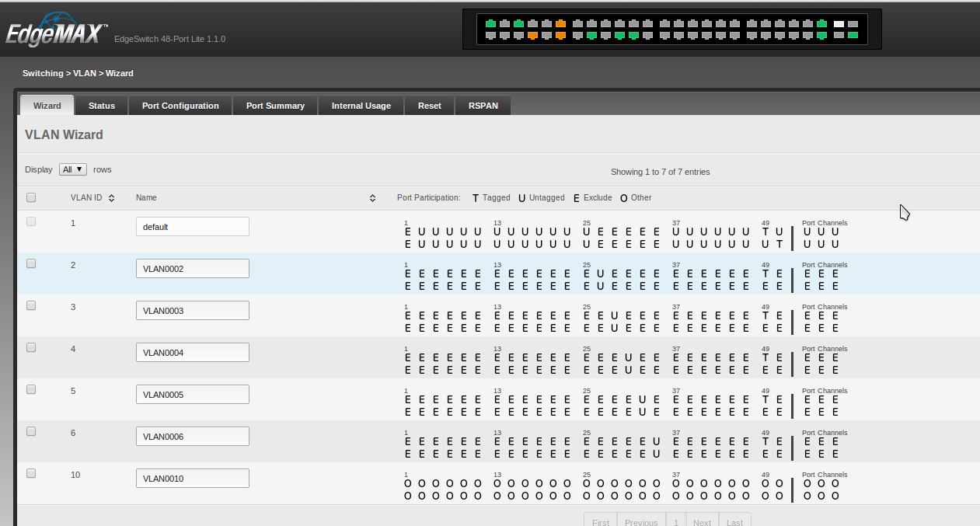Click the T port marker in VLAN0005 row

766,399
